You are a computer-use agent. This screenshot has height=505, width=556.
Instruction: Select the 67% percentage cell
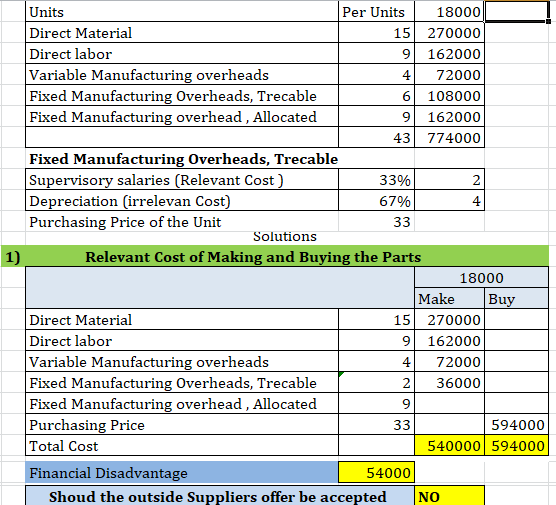click(376, 201)
